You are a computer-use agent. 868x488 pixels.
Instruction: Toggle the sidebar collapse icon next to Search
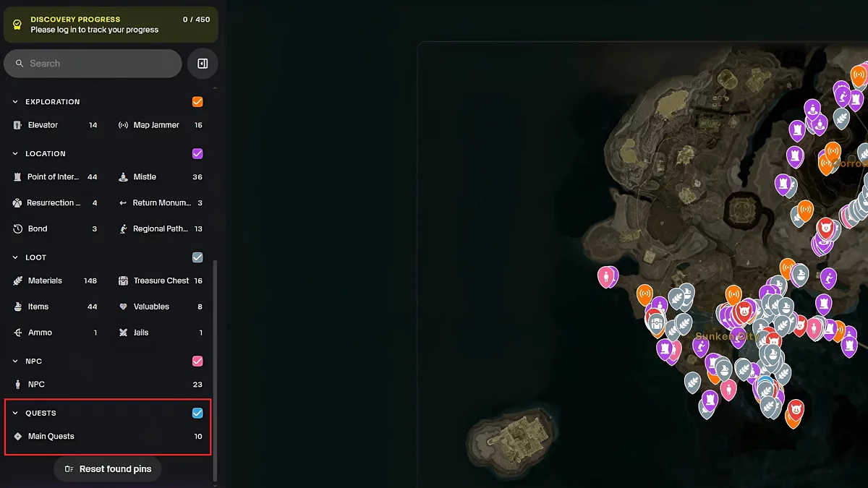tap(203, 64)
